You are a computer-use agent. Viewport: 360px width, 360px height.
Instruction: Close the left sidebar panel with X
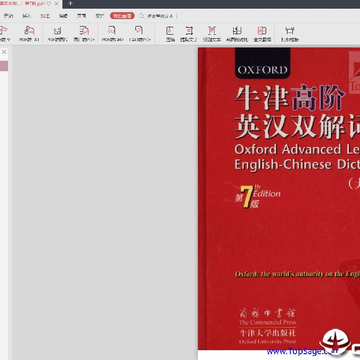pos(4,52)
